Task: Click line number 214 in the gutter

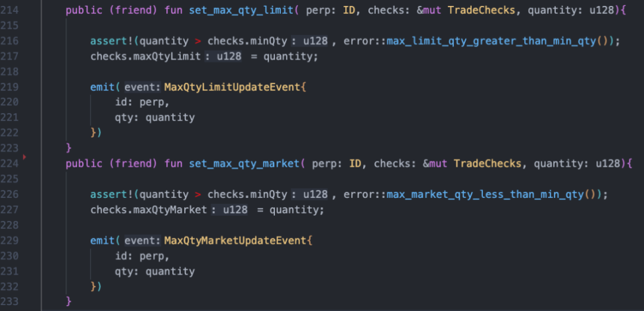Action: [x=11, y=11]
